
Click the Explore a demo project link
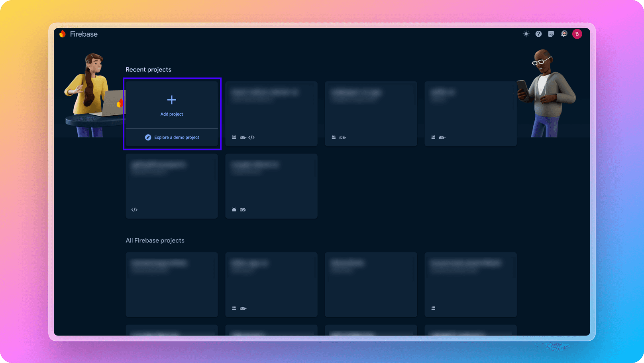click(x=177, y=137)
